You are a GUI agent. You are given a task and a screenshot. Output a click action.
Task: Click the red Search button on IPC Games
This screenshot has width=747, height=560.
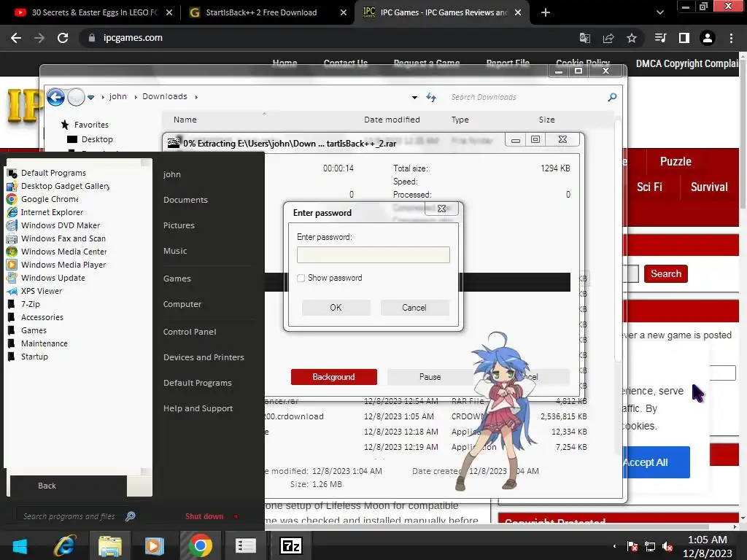pyautogui.click(x=666, y=274)
